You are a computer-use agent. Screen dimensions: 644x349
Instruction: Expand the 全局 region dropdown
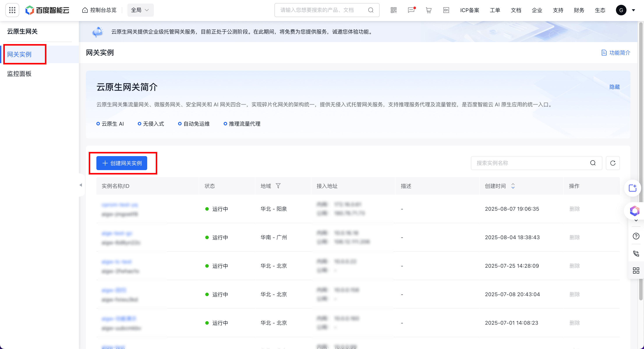(x=140, y=10)
